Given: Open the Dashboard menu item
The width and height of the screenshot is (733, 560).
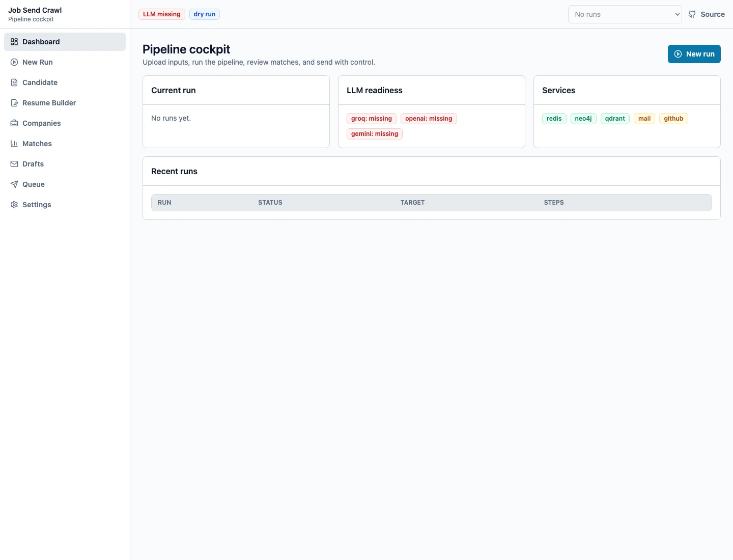Looking at the screenshot, I should (65, 42).
